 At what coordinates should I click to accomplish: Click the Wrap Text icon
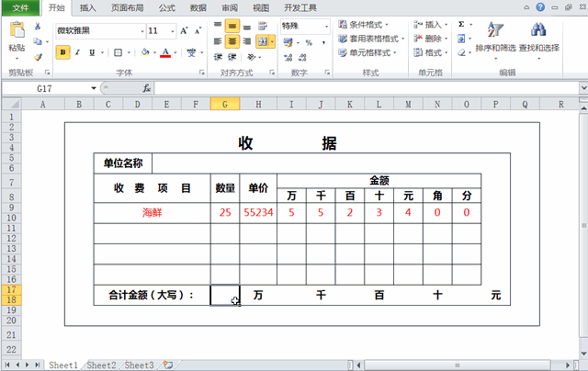tap(263, 26)
